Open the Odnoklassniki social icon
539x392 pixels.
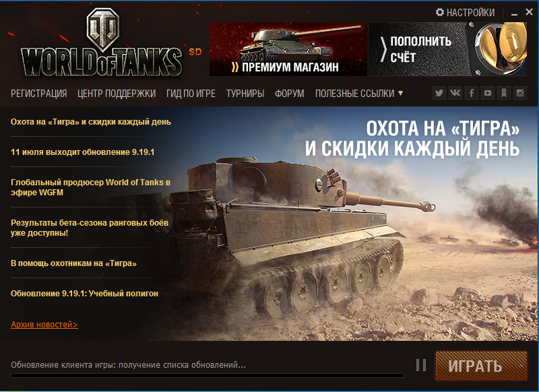(x=503, y=93)
